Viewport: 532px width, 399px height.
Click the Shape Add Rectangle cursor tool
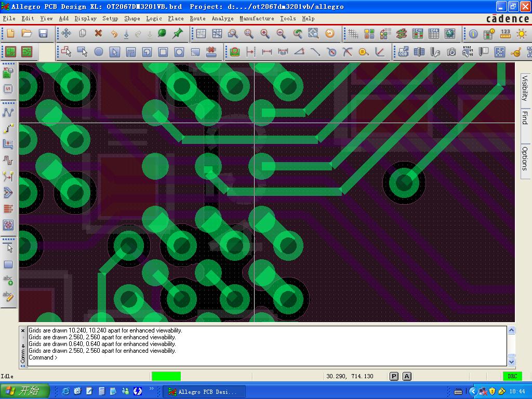pos(83,51)
